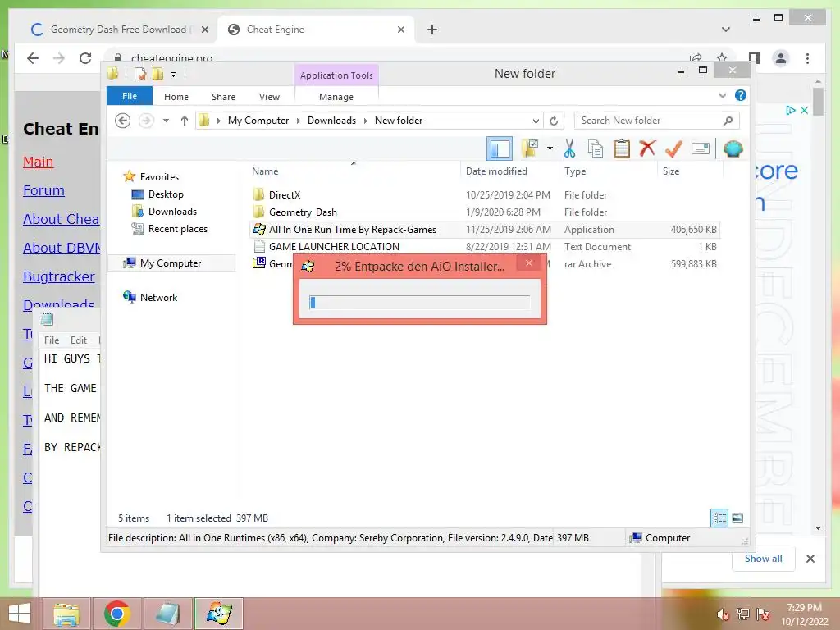Open the Bugtracker link on Cheat Engine page

click(x=59, y=276)
